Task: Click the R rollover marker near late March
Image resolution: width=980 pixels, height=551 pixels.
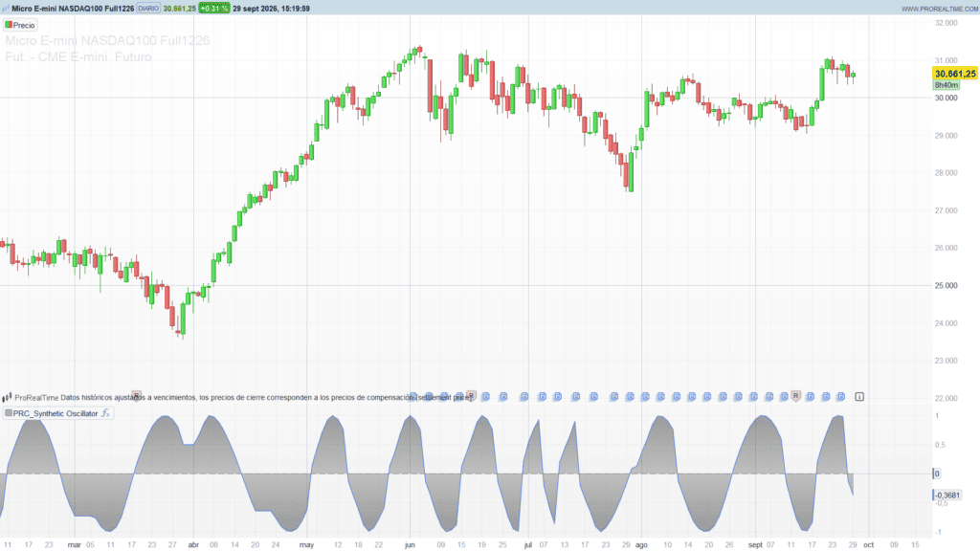Action: [x=136, y=395]
